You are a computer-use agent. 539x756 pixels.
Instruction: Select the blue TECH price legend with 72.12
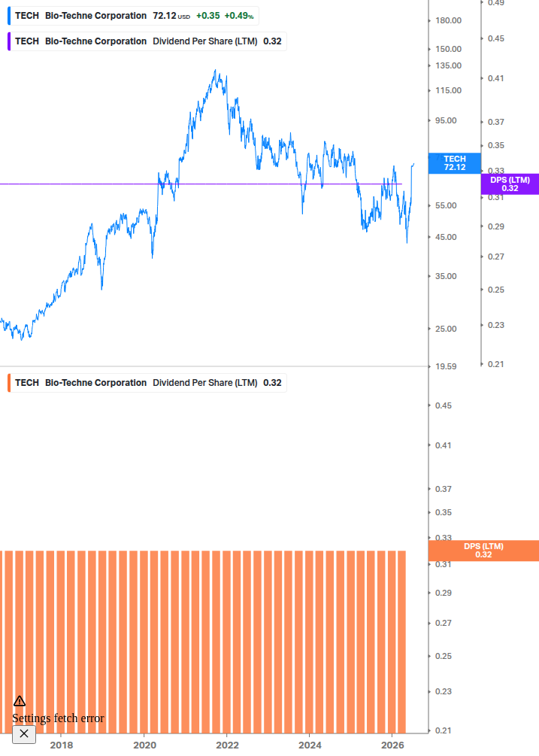133,16
